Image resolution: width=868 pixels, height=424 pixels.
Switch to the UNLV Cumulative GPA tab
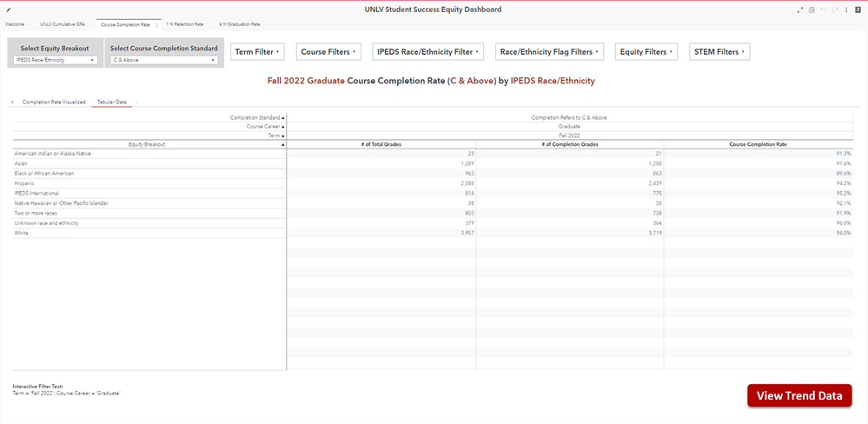click(62, 25)
